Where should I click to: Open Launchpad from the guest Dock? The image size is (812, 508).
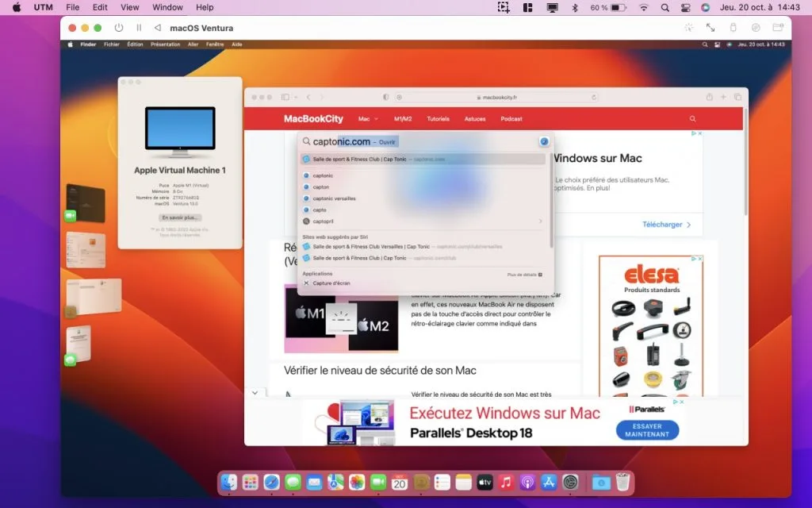pos(250,483)
